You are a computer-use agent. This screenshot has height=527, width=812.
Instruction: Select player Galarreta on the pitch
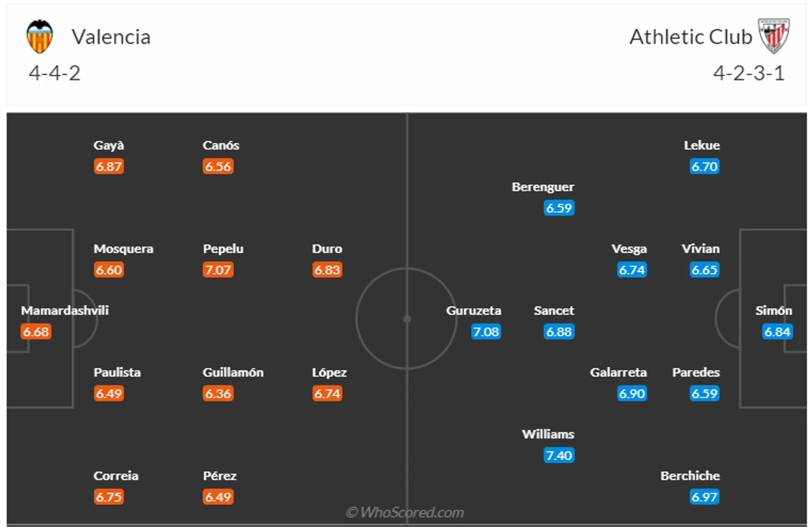pyautogui.click(x=618, y=372)
